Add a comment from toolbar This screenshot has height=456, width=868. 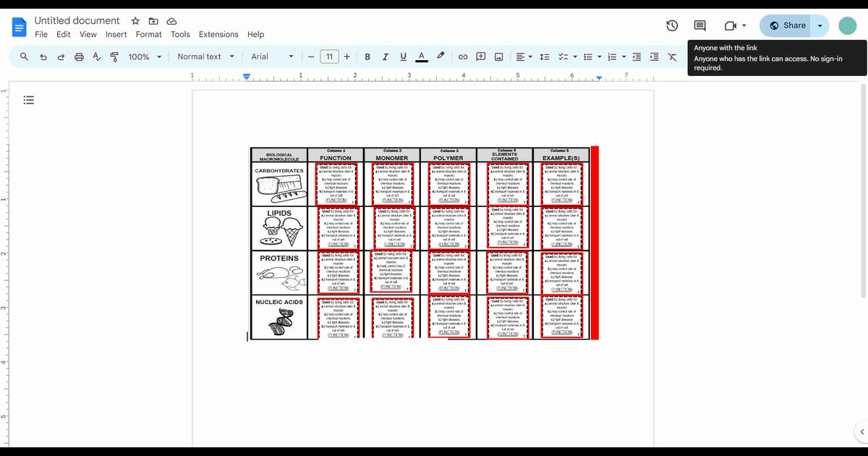(481, 56)
